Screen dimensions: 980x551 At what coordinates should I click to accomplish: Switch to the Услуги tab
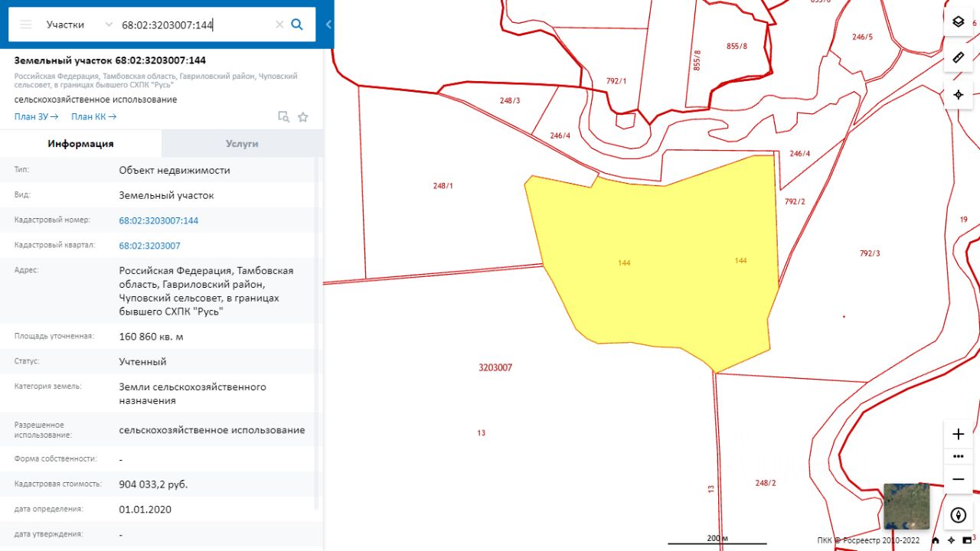coord(242,143)
